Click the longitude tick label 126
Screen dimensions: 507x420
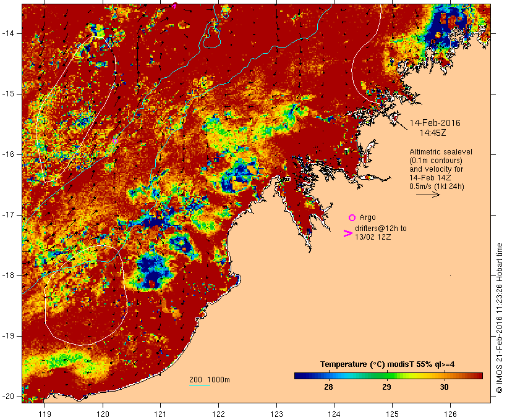tap(450, 414)
